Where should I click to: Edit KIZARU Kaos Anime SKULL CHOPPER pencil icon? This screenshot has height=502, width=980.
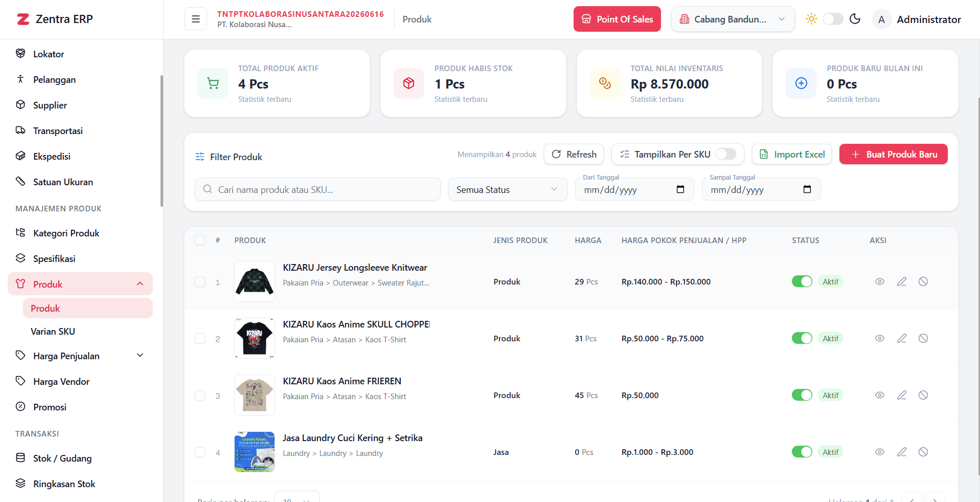click(x=902, y=338)
